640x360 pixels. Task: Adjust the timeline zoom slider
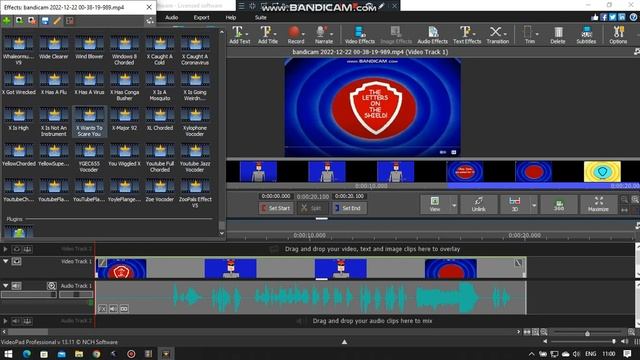pos(587,333)
